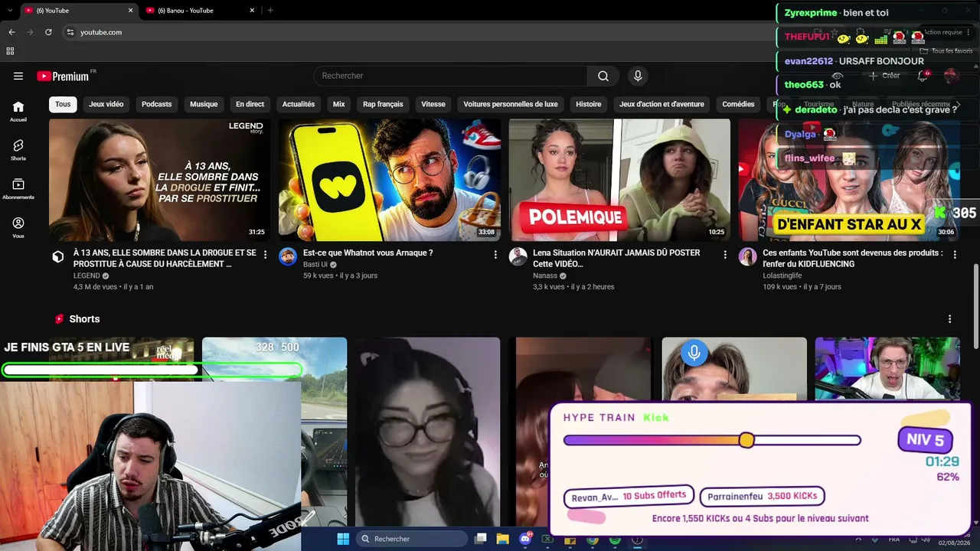The image size is (980, 551).
Task: Play the Short with the girl wearing glasses
Action: [427, 432]
